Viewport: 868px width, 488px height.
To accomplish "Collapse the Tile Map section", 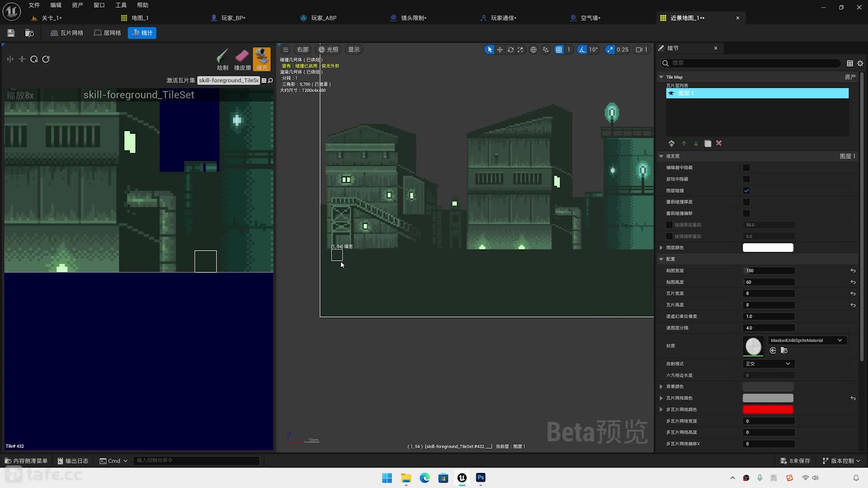I will (661, 77).
